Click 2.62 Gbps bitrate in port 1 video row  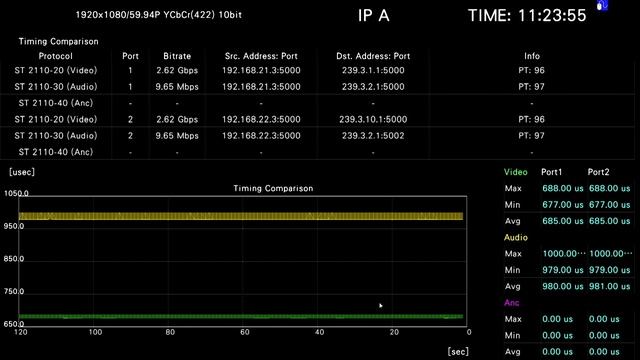pyautogui.click(x=177, y=70)
